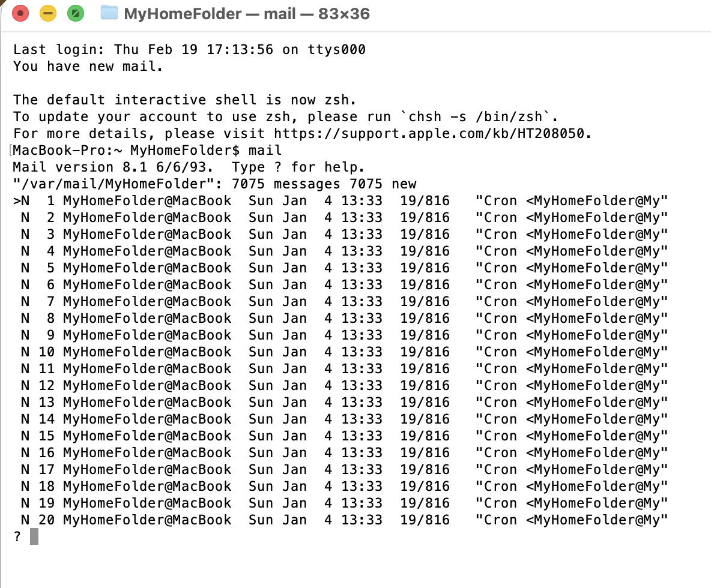Click the You have new mail text
This screenshot has width=711, height=588.
pos(88,66)
